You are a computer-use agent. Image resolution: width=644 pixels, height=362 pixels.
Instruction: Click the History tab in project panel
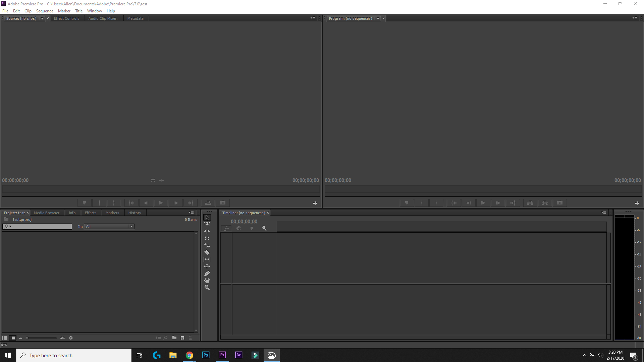(x=135, y=213)
